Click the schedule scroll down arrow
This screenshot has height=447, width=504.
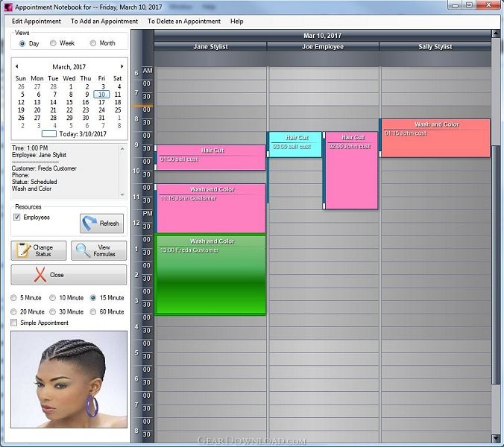coord(495,438)
